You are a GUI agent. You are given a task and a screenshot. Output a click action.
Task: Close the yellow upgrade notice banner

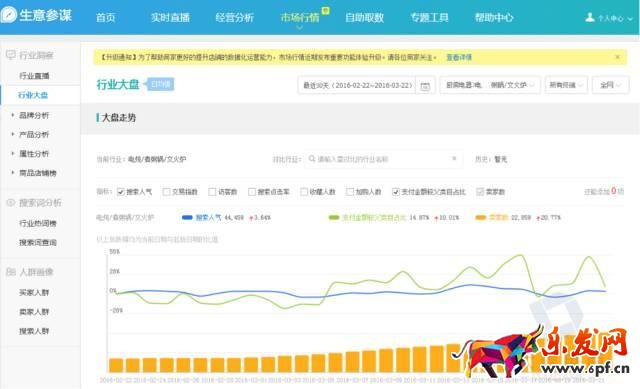[x=618, y=57]
